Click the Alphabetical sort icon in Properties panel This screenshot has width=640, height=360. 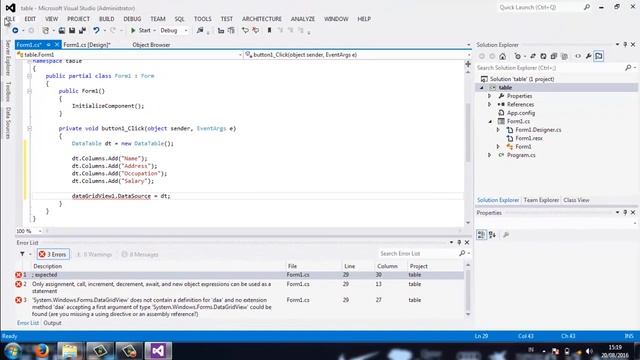click(492, 235)
